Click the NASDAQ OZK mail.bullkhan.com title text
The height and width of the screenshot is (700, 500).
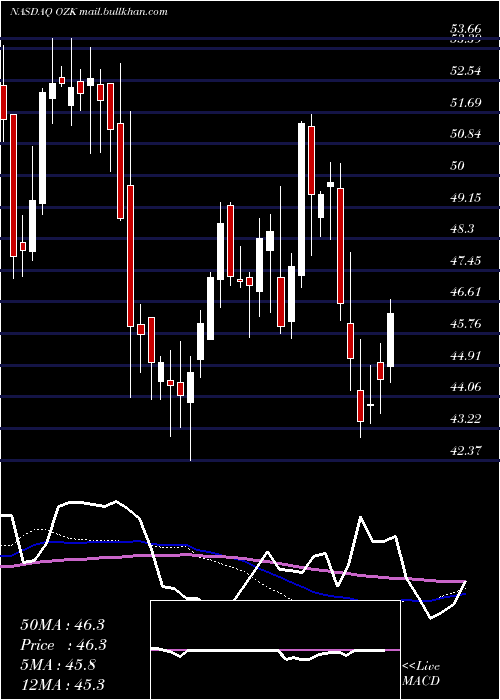[x=88, y=12]
